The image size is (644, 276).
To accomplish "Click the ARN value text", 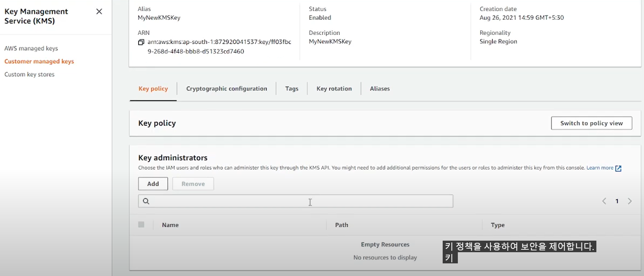I will tap(219, 47).
